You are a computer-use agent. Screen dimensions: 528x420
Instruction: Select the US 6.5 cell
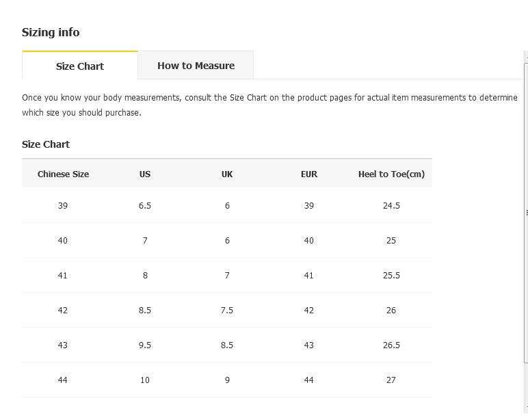click(x=145, y=205)
